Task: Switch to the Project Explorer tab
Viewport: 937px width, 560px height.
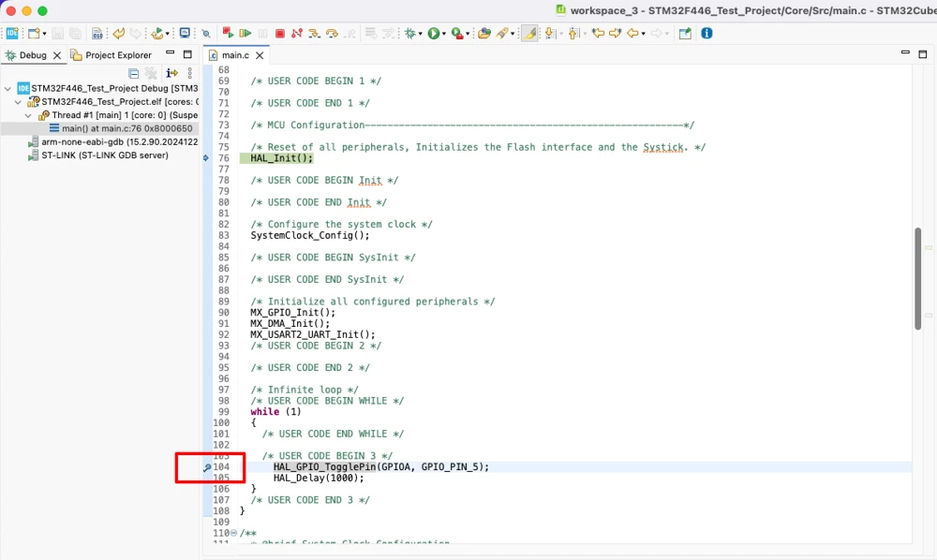Action: pyautogui.click(x=112, y=55)
